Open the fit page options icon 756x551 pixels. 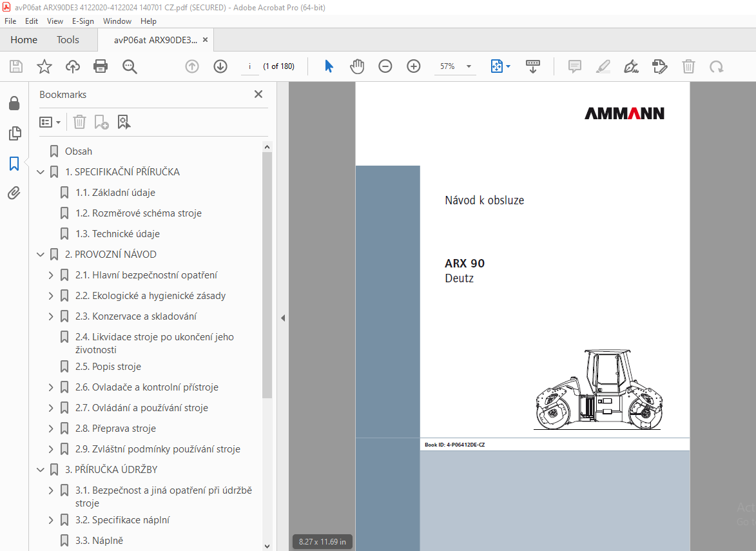(497, 66)
